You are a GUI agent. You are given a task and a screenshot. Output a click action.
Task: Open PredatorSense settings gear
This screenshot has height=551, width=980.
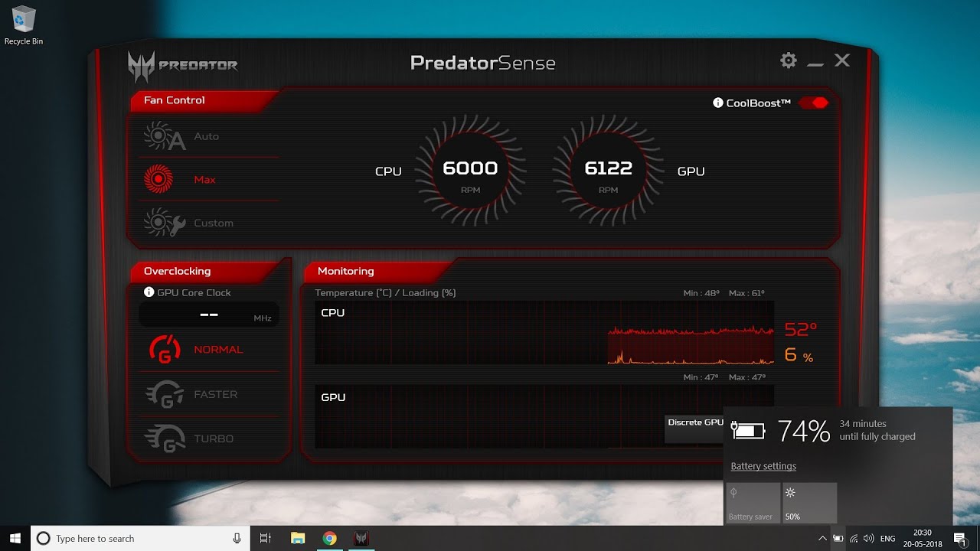[789, 60]
